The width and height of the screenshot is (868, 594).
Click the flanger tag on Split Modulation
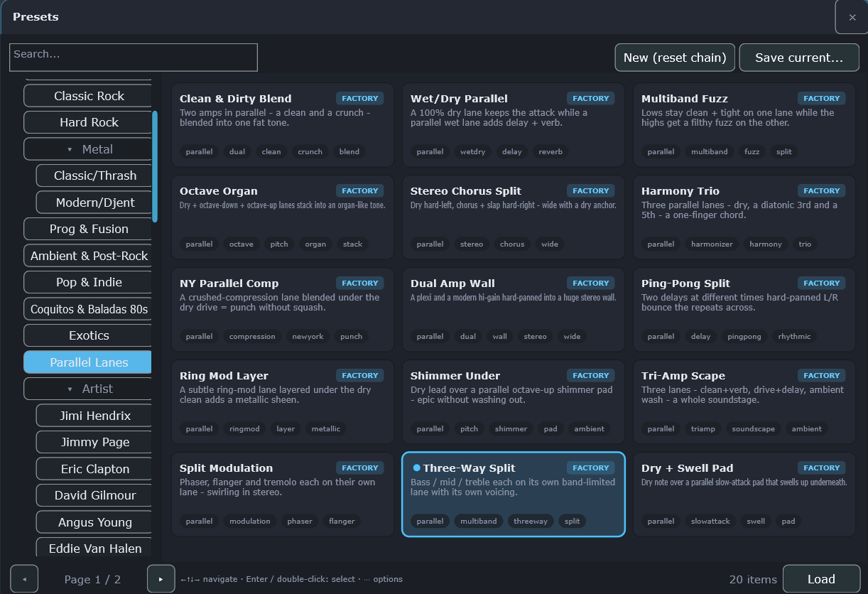pos(342,521)
